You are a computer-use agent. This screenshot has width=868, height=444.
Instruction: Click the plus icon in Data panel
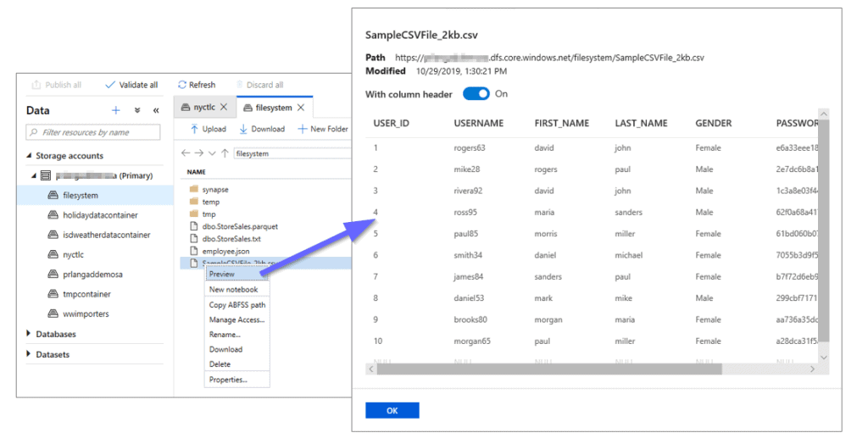coord(116,110)
